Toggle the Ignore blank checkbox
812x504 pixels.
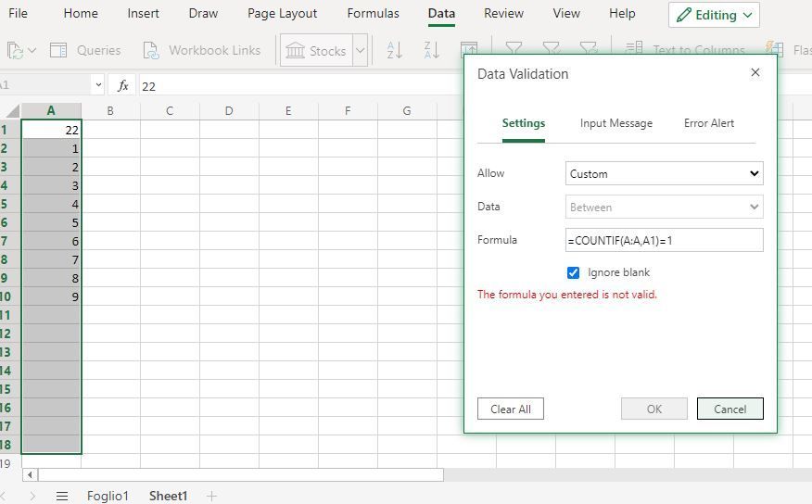[x=573, y=272]
